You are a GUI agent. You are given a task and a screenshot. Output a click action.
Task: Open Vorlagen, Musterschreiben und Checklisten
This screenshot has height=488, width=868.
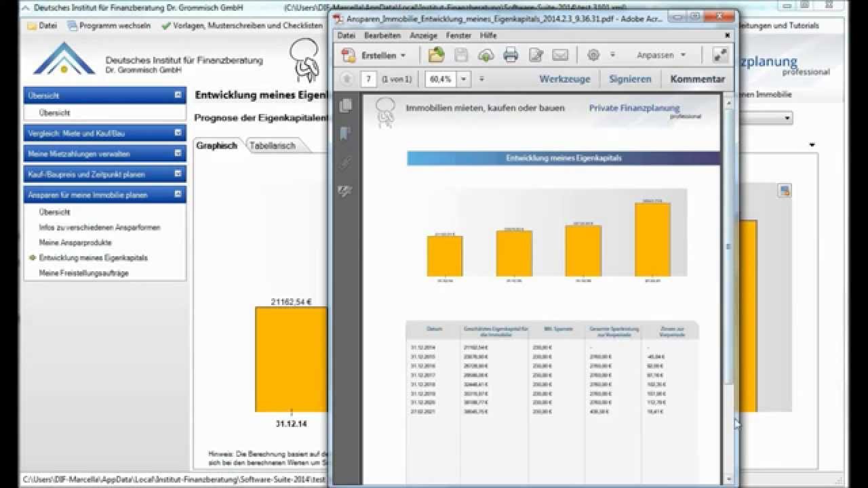[242, 26]
